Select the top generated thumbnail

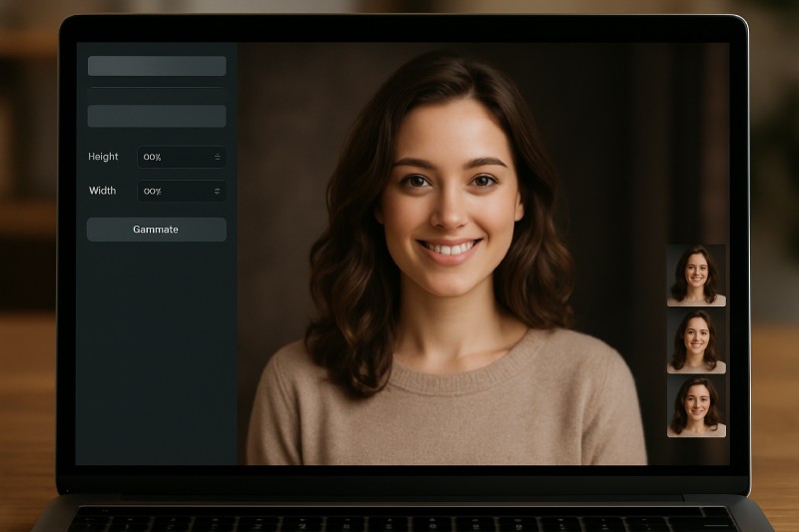696,274
